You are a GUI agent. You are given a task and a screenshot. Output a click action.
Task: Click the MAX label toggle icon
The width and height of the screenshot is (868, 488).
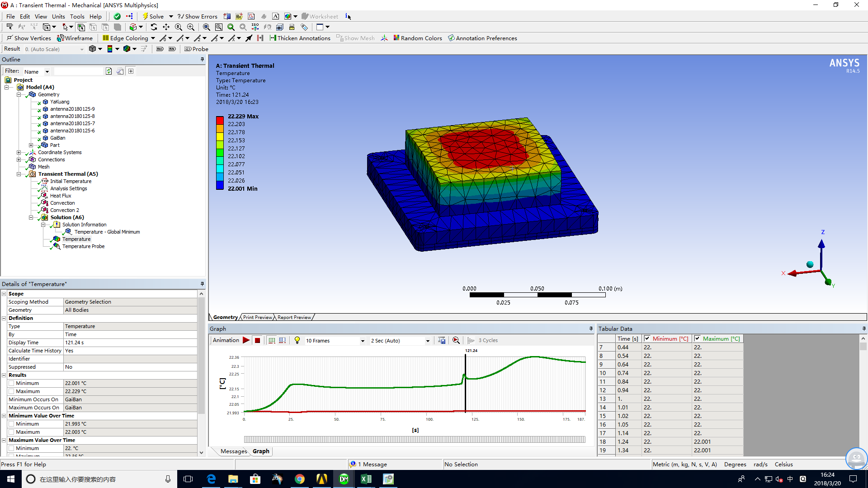[x=160, y=49]
